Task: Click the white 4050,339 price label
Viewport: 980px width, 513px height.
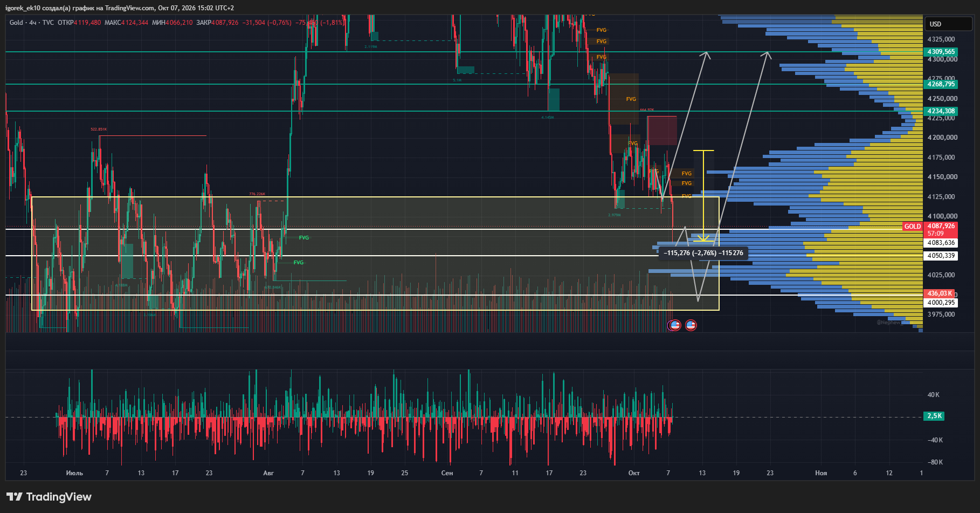Action: tap(941, 256)
